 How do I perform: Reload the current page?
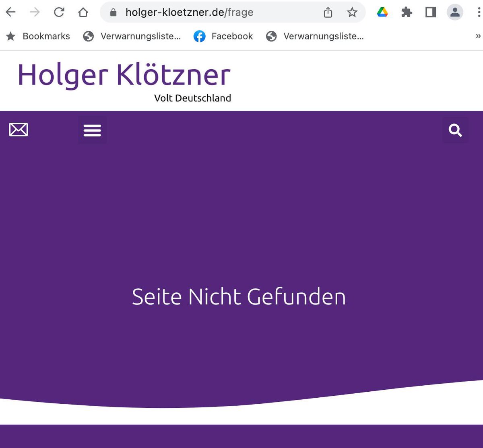pyautogui.click(x=59, y=12)
